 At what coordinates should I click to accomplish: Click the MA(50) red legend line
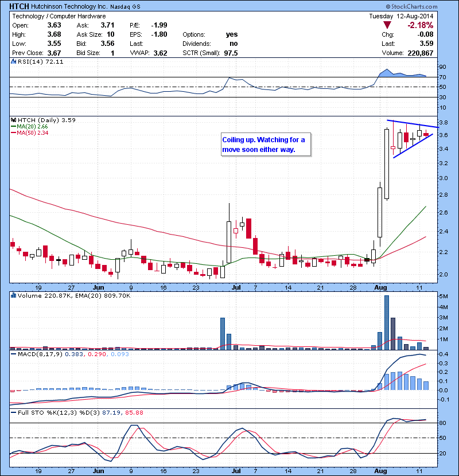[x=13, y=133]
